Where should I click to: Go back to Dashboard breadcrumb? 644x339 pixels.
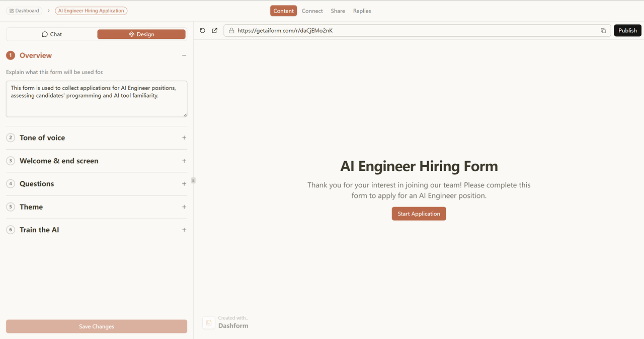tap(24, 11)
